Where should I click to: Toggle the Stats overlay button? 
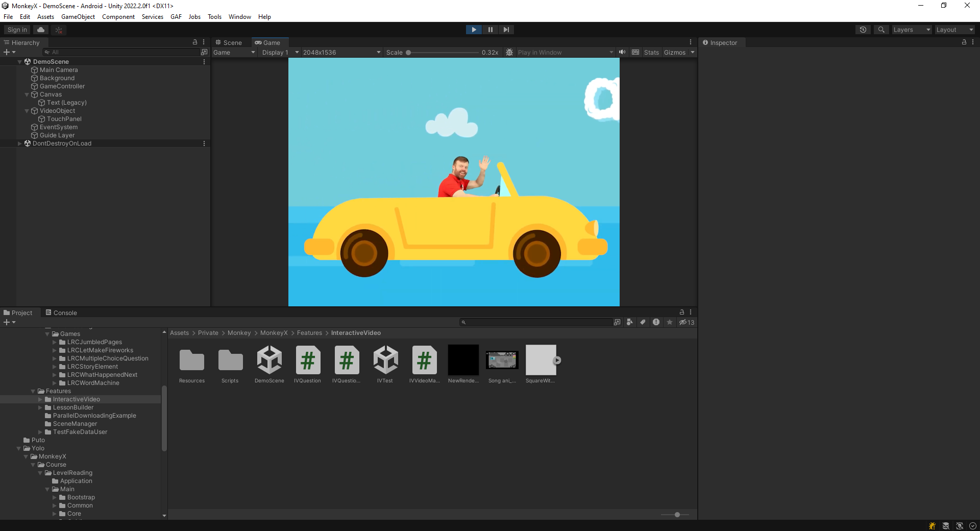coord(651,52)
